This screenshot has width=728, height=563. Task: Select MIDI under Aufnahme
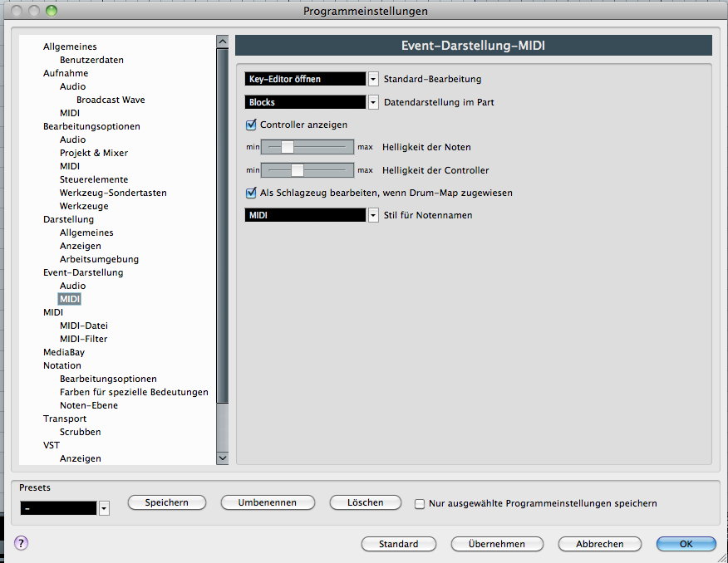point(70,113)
